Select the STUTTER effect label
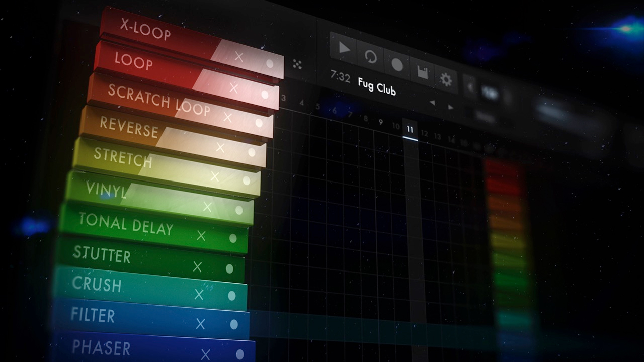This screenshot has height=362, width=644. coord(102,254)
